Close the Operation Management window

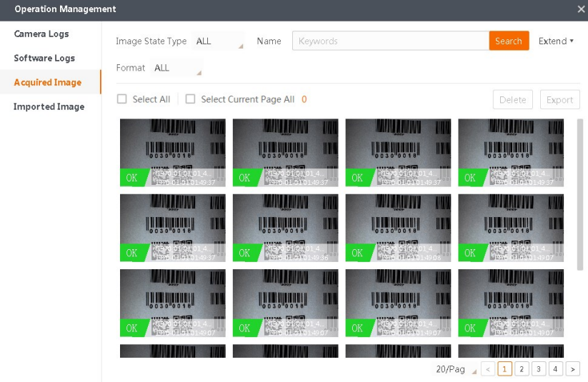[581, 9]
